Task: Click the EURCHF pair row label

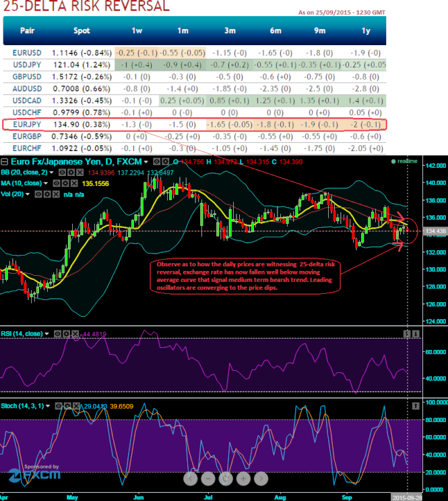Action: [x=27, y=148]
